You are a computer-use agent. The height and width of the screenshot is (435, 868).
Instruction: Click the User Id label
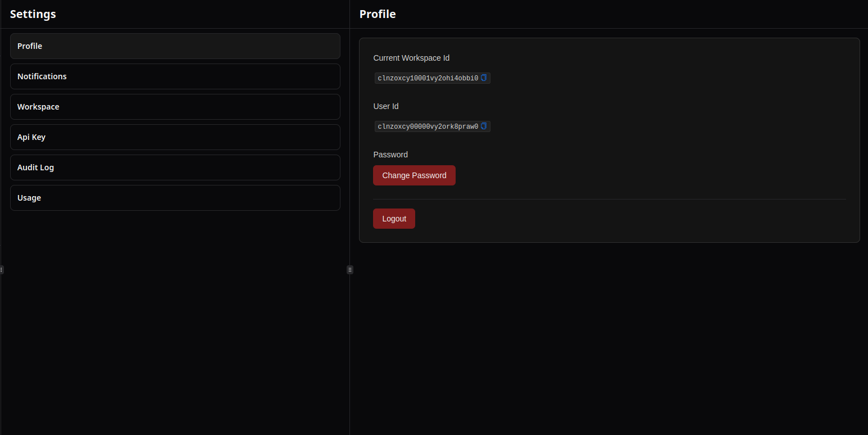386,106
